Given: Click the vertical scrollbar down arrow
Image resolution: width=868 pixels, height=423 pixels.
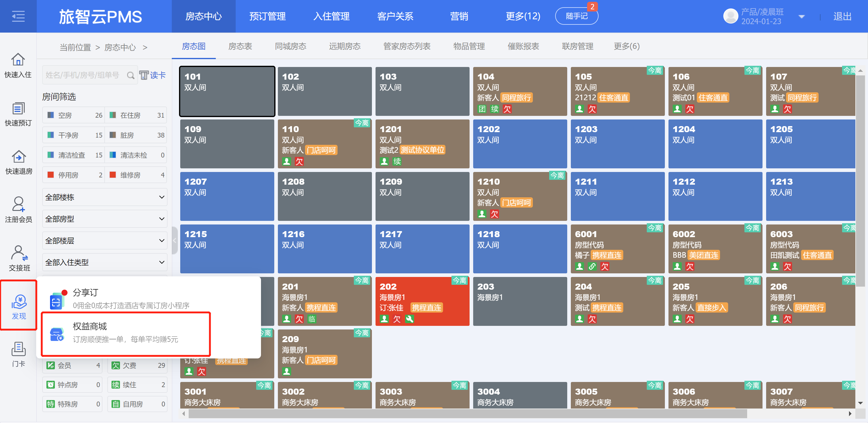Looking at the screenshot, I should 860,403.
